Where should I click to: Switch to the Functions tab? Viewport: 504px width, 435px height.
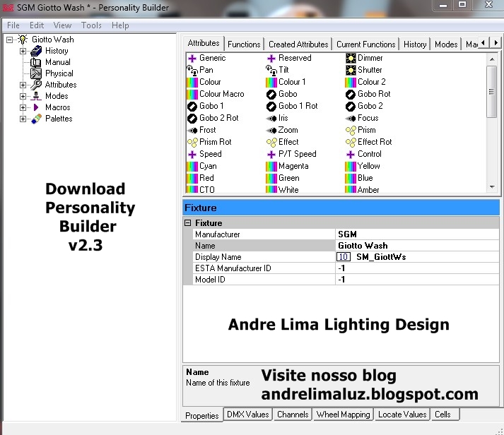point(244,44)
